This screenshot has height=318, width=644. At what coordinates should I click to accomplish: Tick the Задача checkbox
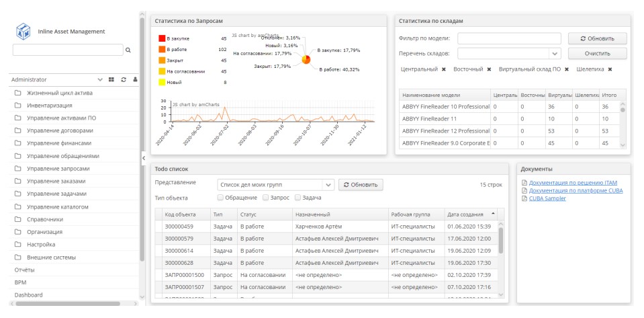(x=297, y=198)
